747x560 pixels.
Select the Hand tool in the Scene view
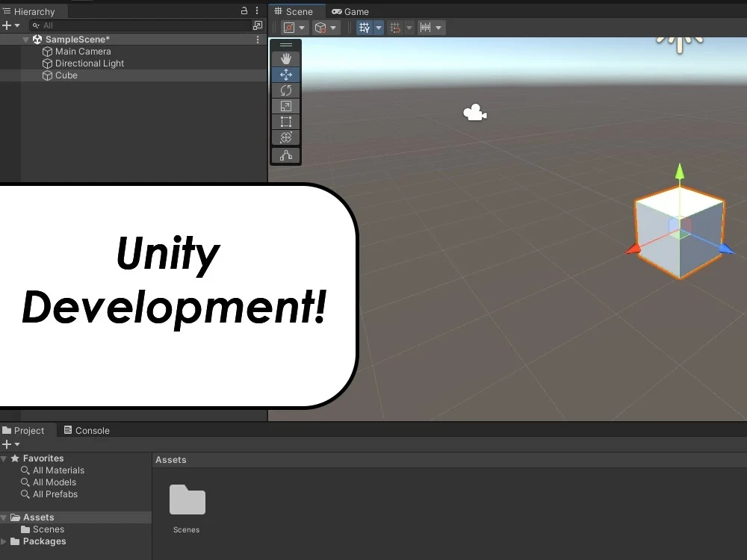[x=286, y=58]
